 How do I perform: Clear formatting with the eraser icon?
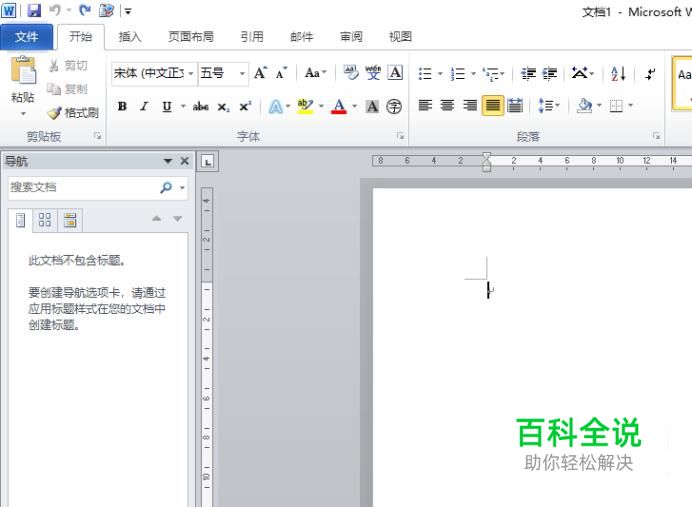351,72
